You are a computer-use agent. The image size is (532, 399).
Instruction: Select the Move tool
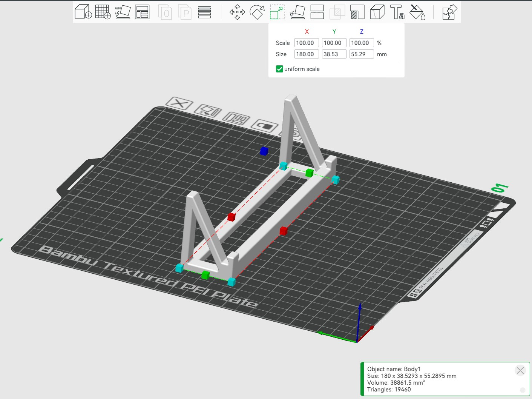coord(237,12)
